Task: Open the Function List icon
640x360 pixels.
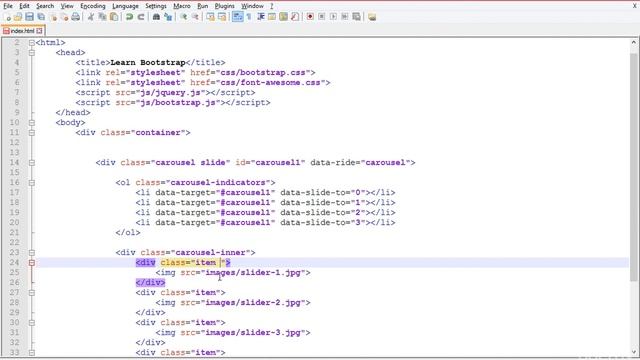Action: point(295,17)
